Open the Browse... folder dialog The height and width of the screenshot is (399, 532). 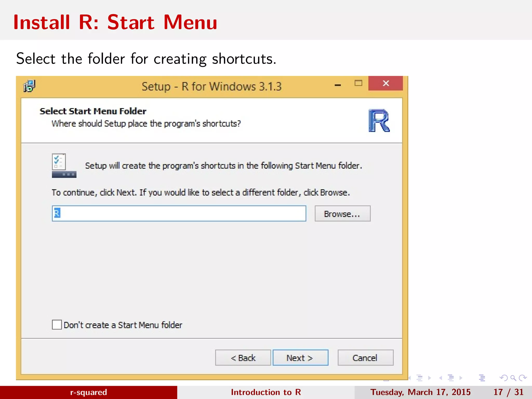pos(343,214)
